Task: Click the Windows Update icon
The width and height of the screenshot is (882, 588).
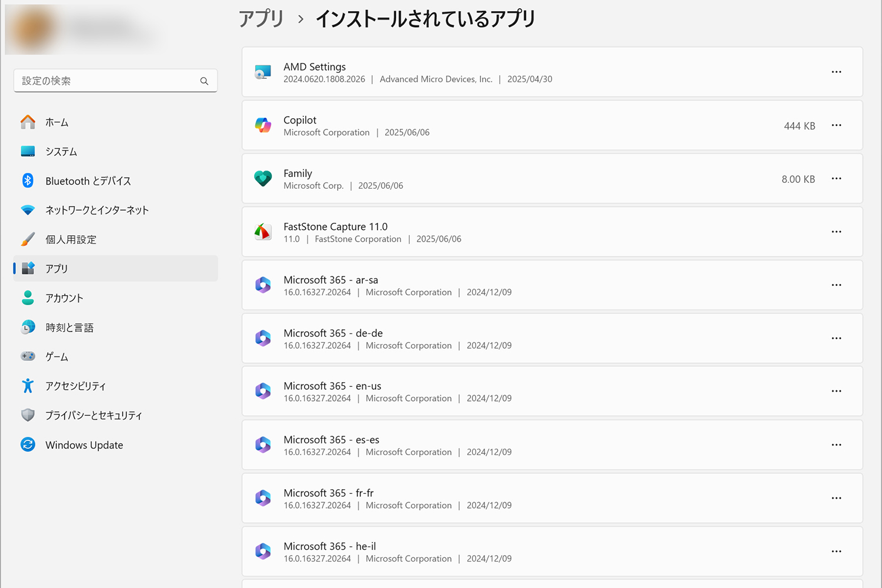Action: pos(28,445)
